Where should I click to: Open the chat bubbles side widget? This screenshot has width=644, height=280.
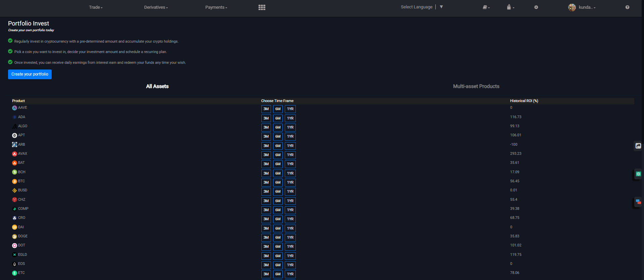coord(638,202)
